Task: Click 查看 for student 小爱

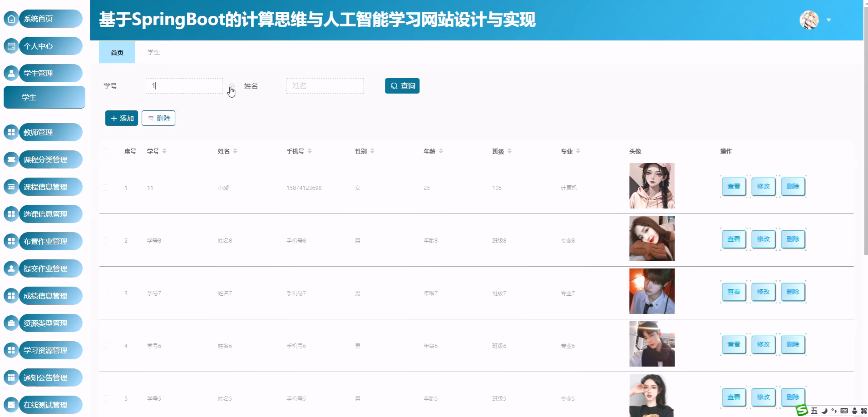Action: tap(734, 186)
